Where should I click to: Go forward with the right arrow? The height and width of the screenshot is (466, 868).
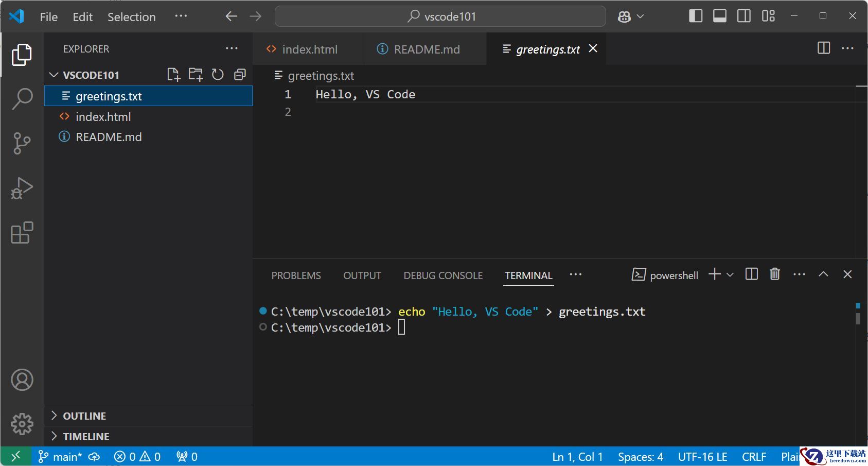click(255, 16)
